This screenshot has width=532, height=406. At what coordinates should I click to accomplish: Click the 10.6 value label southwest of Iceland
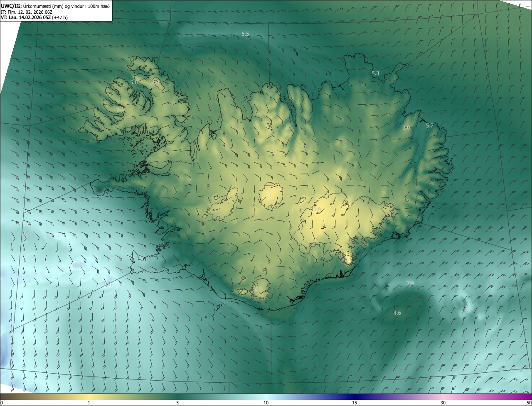[77, 265]
